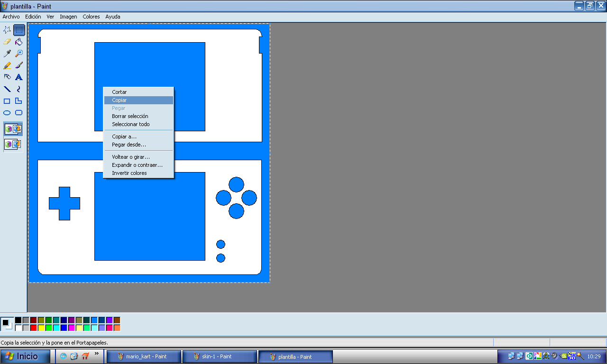The image size is (607, 364).
Task: Pick the brown palette color
Action: 117,320
